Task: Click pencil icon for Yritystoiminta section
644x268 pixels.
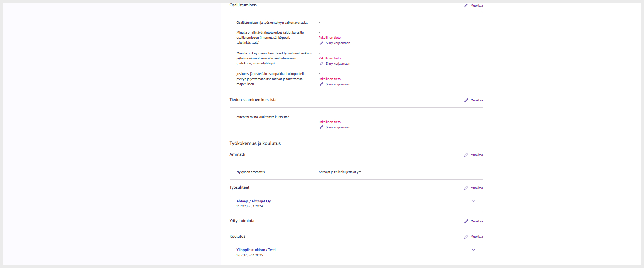Action: (466, 221)
